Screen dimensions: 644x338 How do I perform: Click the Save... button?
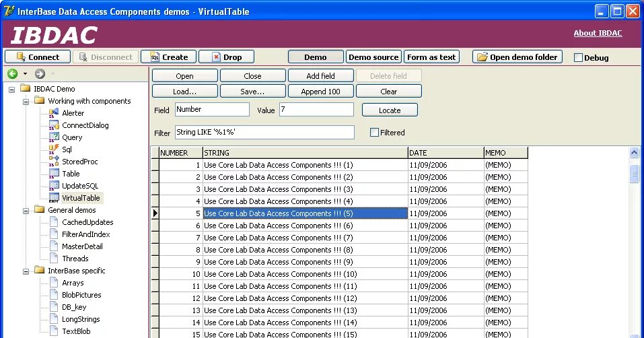tap(252, 91)
